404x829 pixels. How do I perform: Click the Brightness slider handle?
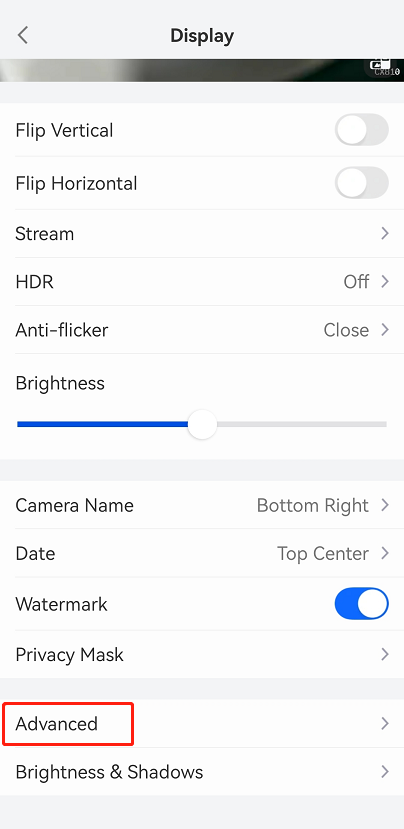tap(202, 424)
